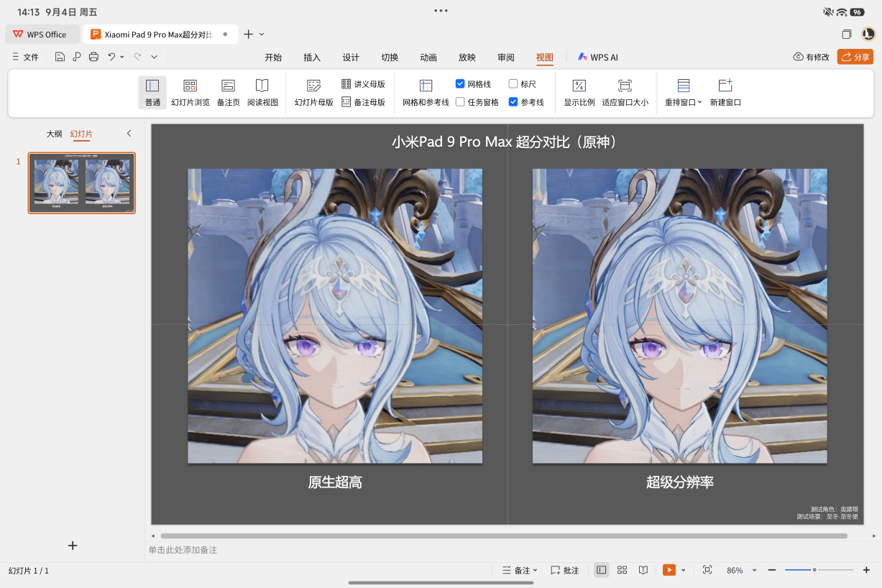
Task: Fit slide to window (适应窗口大小)
Action: (x=625, y=93)
